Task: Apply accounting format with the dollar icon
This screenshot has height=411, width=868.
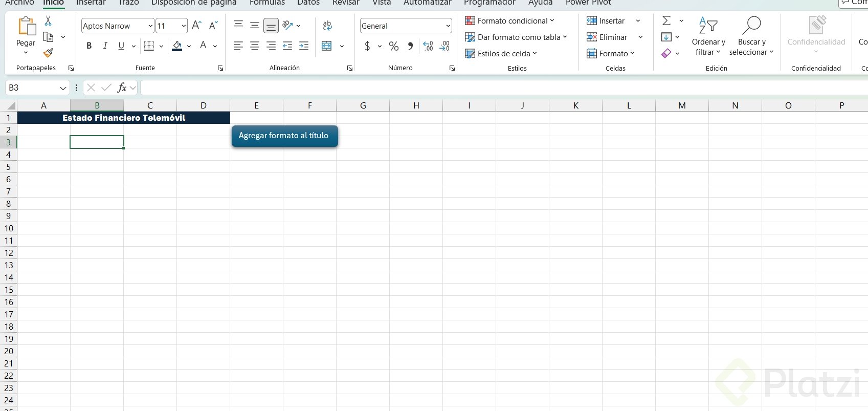Action: [x=367, y=46]
